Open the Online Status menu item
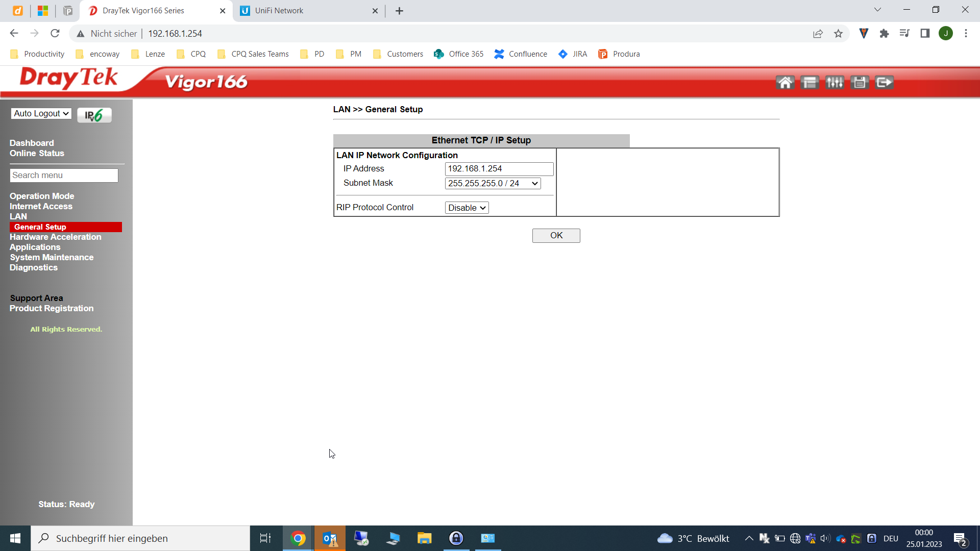Screen dimensions: 980x551 (x=37, y=153)
